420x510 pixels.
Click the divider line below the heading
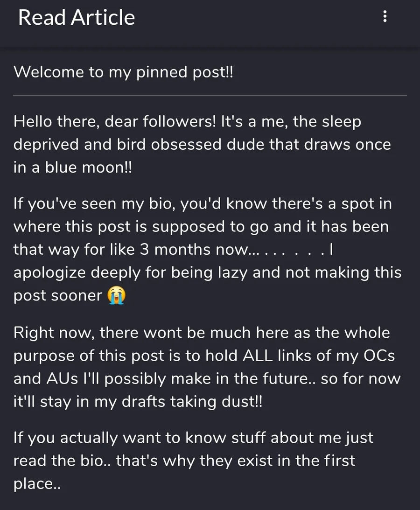[x=210, y=95]
